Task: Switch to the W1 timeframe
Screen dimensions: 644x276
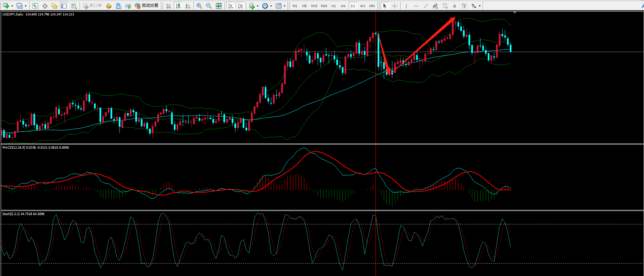Action: click(362, 6)
